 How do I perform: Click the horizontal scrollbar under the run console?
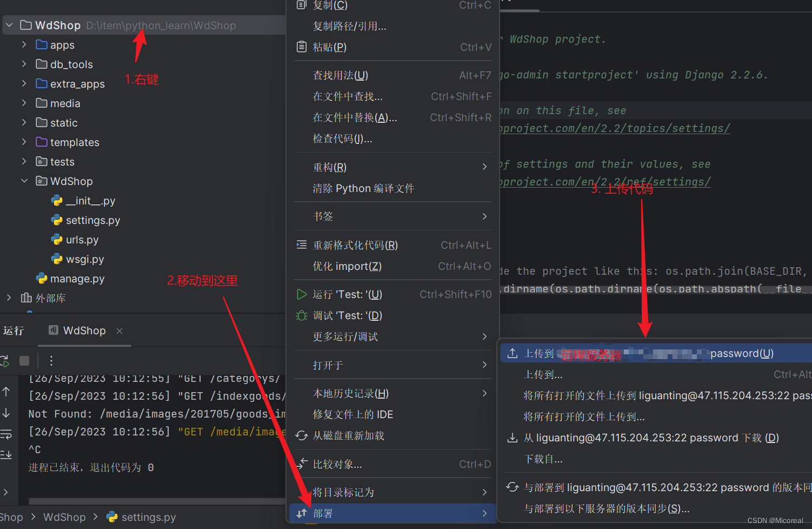click(x=157, y=501)
